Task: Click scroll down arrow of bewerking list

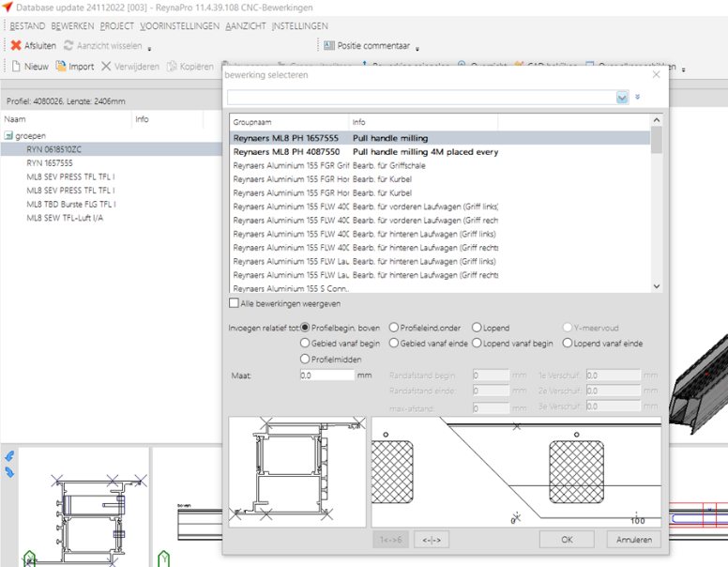Action: tap(657, 286)
